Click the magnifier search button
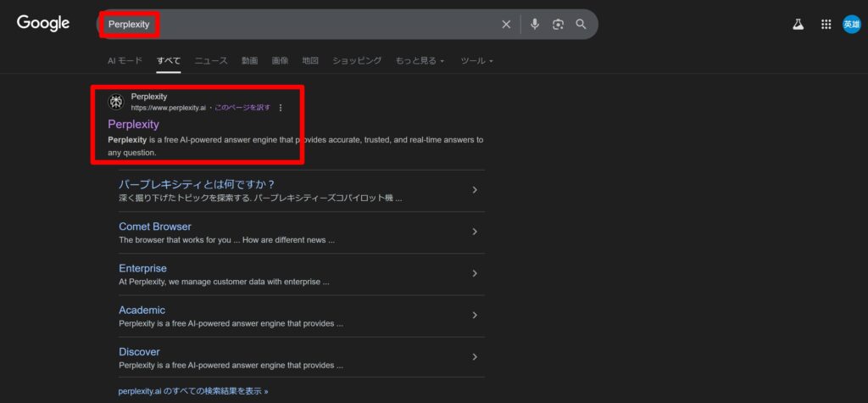Screen dimensions: 868x403 581,25
